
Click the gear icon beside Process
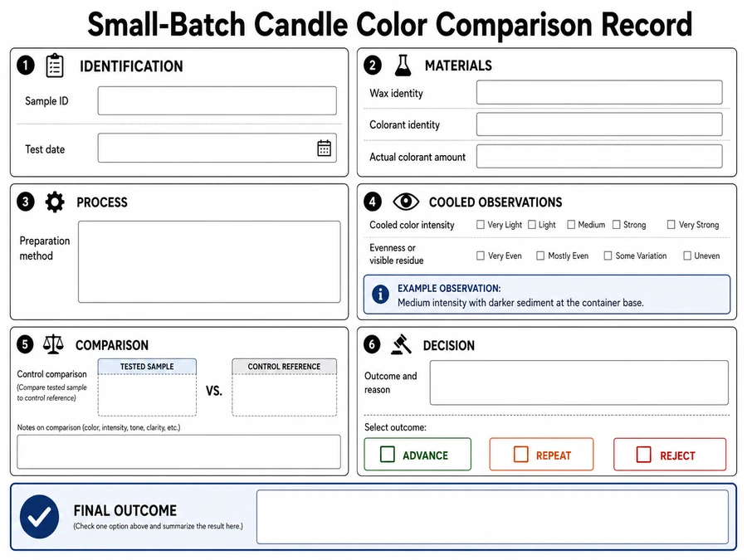[x=55, y=202]
